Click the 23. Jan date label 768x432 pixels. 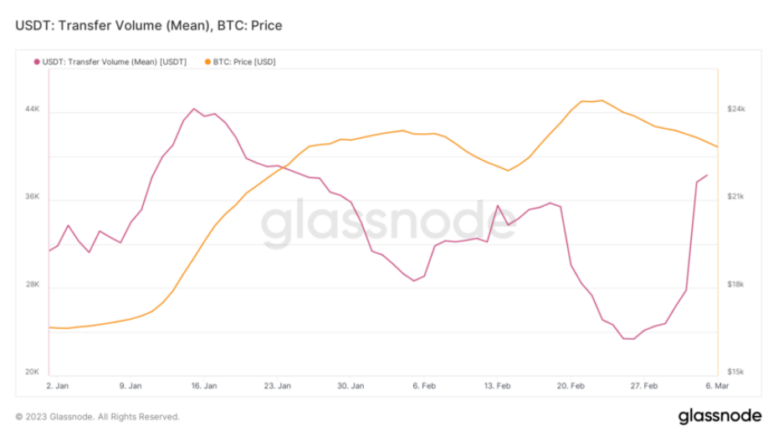(x=277, y=384)
